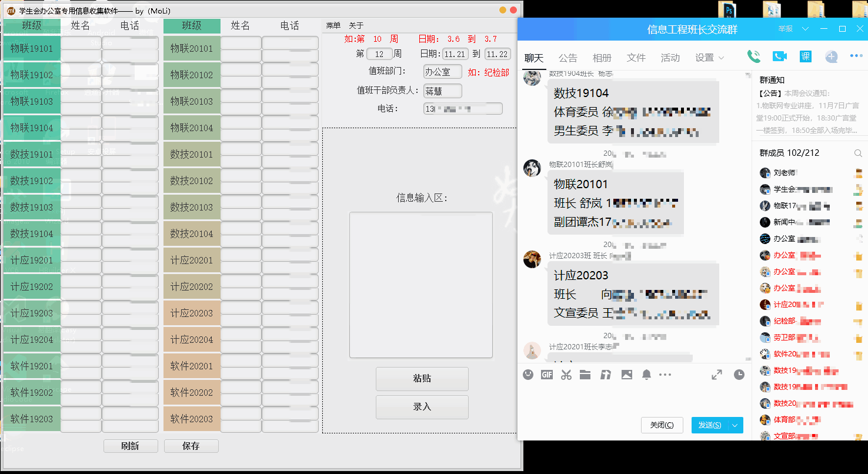
Task: Expand the 发送 send button dropdown arrow
Action: tap(733, 425)
